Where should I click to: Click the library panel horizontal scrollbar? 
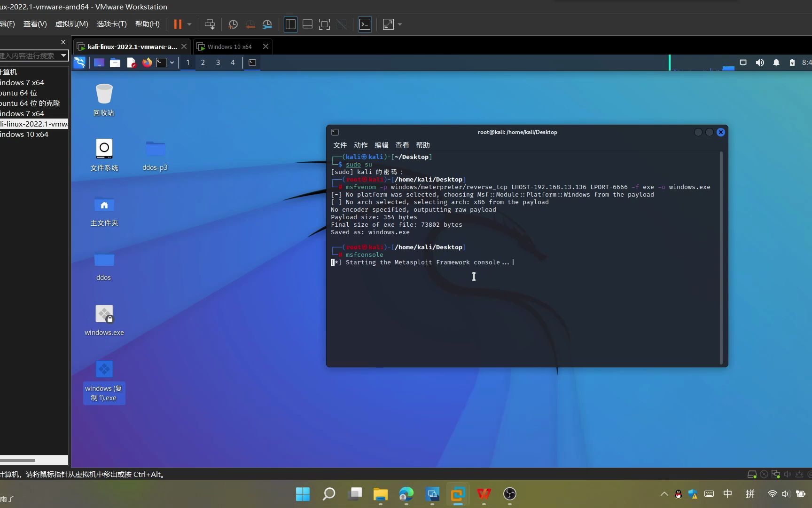point(17,460)
